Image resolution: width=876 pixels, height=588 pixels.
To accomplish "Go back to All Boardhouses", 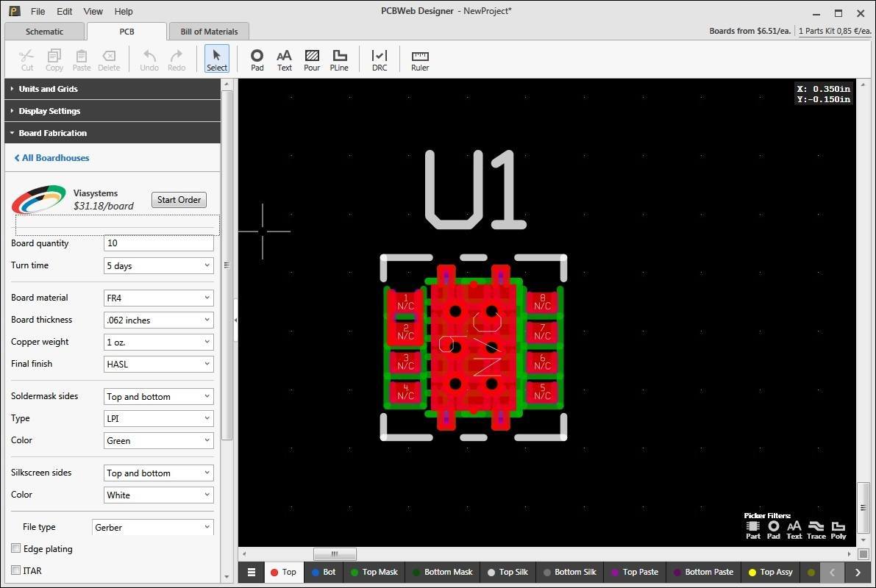I will [51, 158].
